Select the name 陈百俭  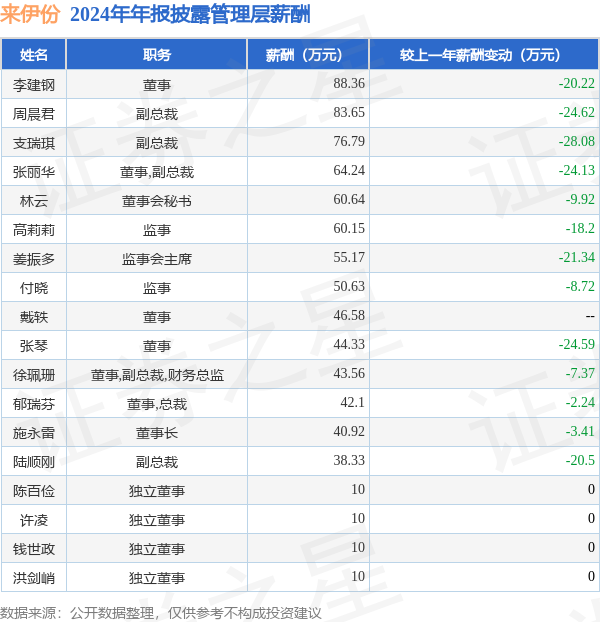tap(34, 491)
